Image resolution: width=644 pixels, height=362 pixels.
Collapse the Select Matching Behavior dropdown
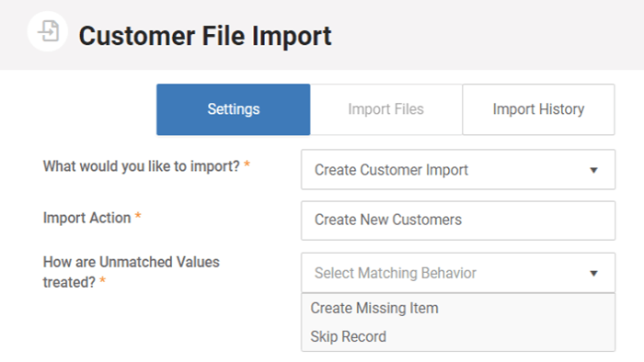pos(458,273)
